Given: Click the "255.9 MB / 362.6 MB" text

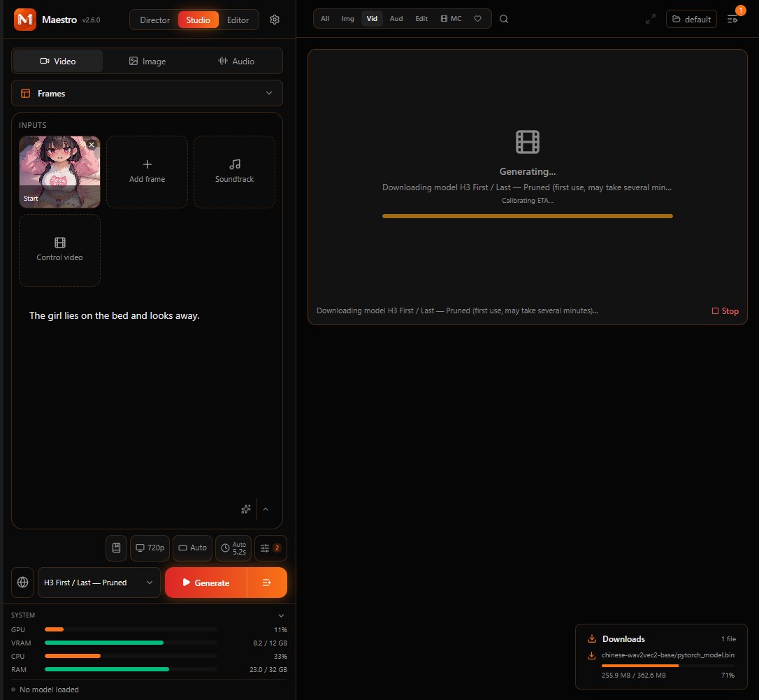Looking at the screenshot, I should tap(633, 675).
